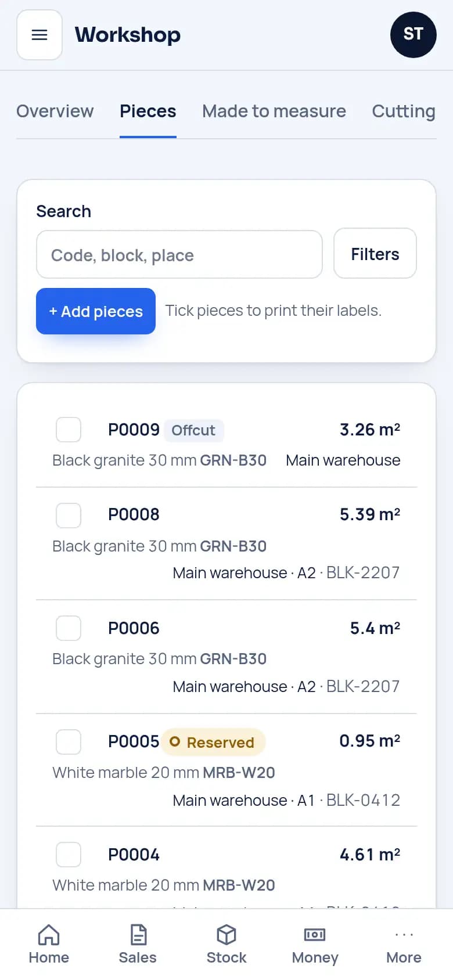Tick the checkbox for piece P0009
This screenshot has width=453, height=980.
point(69,430)
